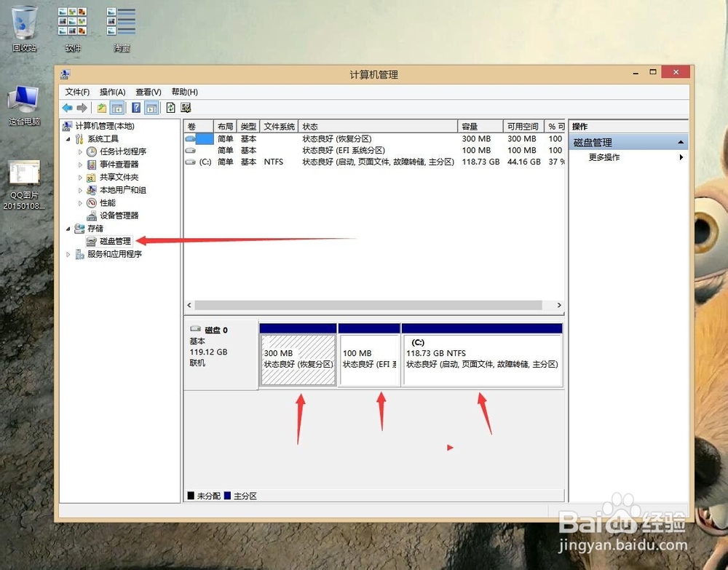Click the Up one level folder icon
Image resolution: width=728 pixels, height=570 pixels.
pos(102,108)
